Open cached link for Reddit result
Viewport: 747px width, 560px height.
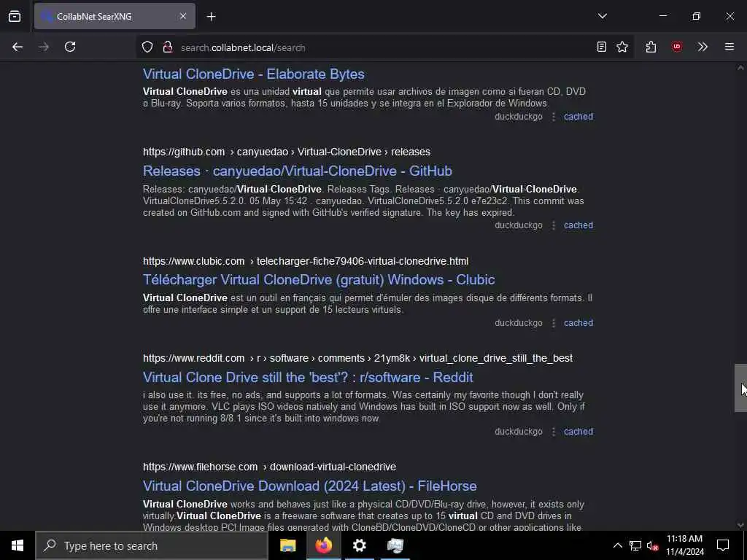[x=578, y=432]
